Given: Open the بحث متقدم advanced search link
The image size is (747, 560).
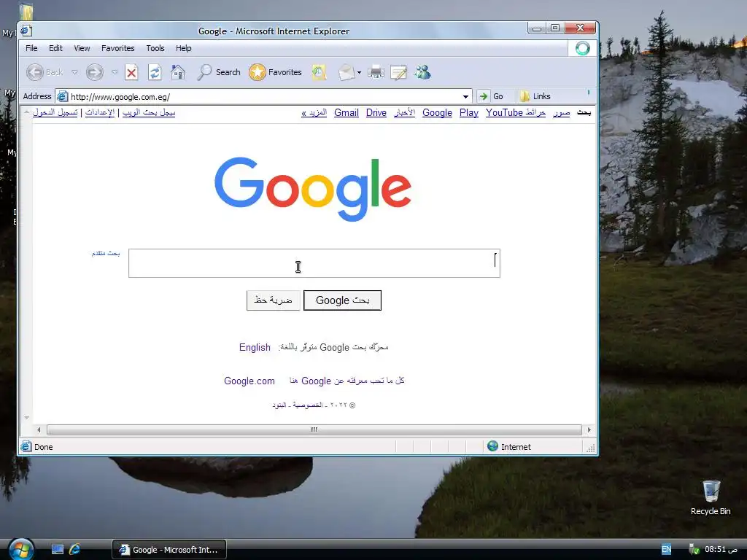Looking at the screenshot, I should click(x=106, y=253).
